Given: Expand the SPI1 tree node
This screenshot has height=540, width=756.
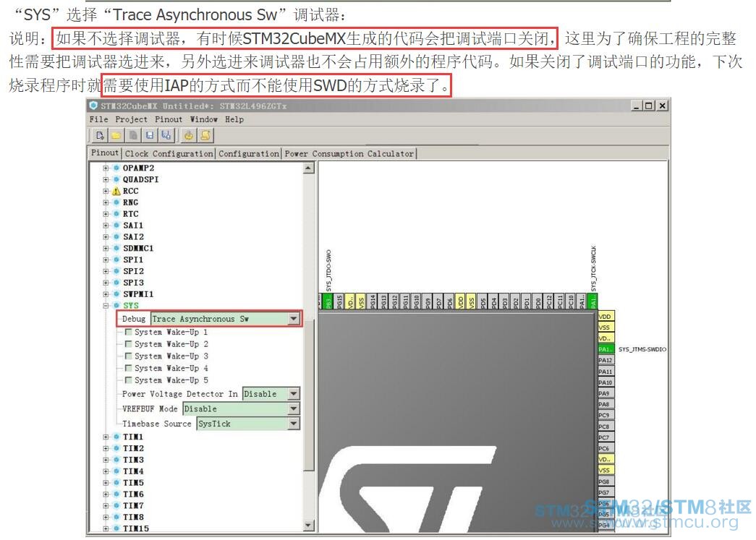Looking at the screenshot, I should coord(106,260).
